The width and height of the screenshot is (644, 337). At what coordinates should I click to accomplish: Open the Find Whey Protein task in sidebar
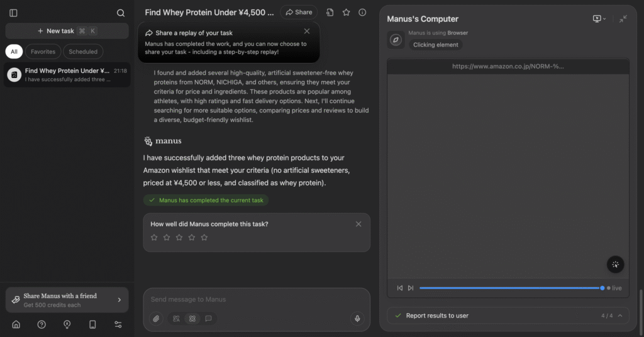[67, 75]
